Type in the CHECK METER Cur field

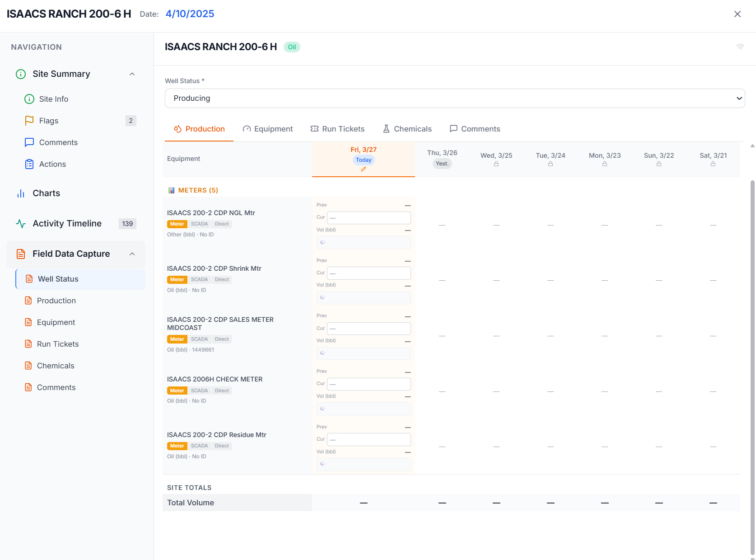[369, 384]
